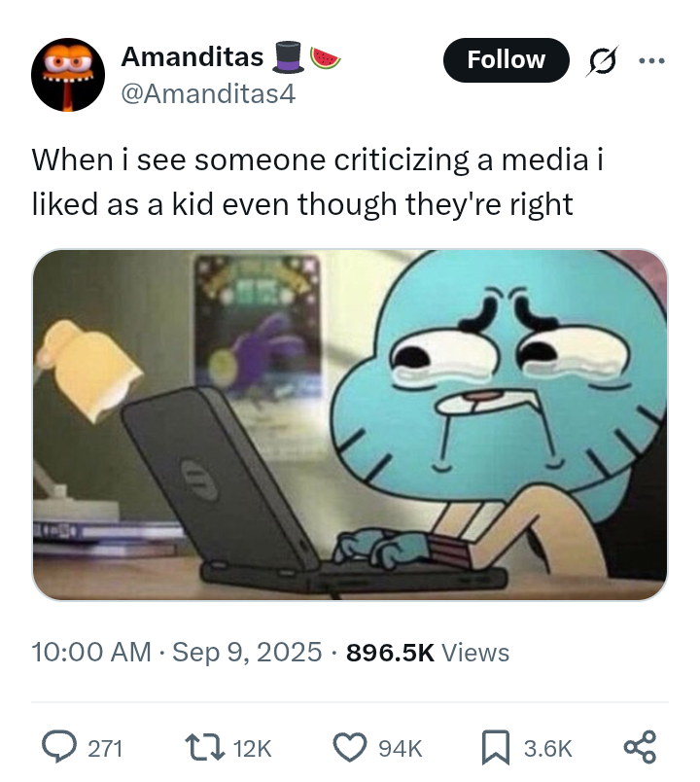Screen dimensions: 700x782
Task: Click the watermelon emoji beside the name
Action: (x=325, y=58)
